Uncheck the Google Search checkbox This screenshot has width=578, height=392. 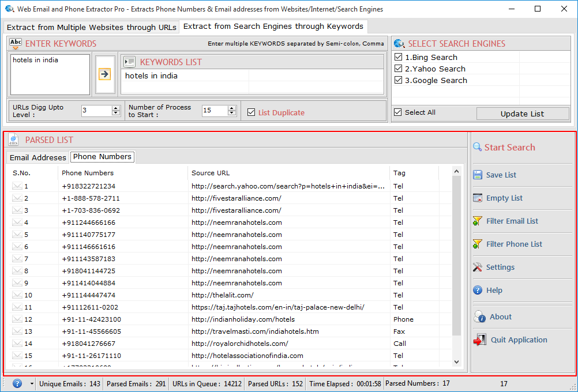tap(398, 80)
